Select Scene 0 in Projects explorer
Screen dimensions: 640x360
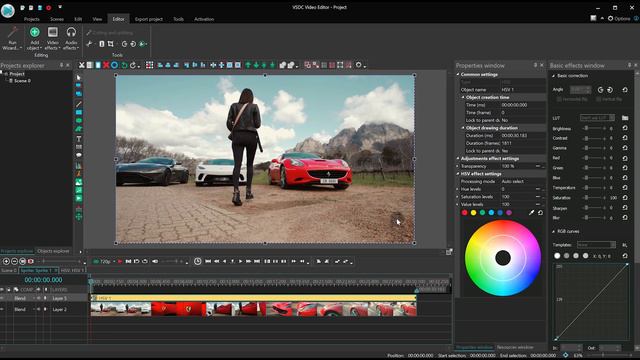pos(22,81)
